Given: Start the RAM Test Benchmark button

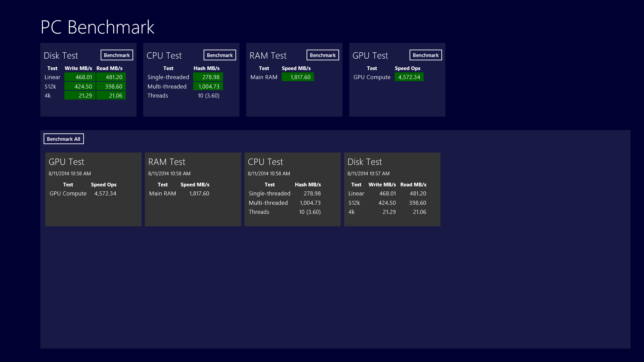Looking at the screenshot, I should pos(323,55).
